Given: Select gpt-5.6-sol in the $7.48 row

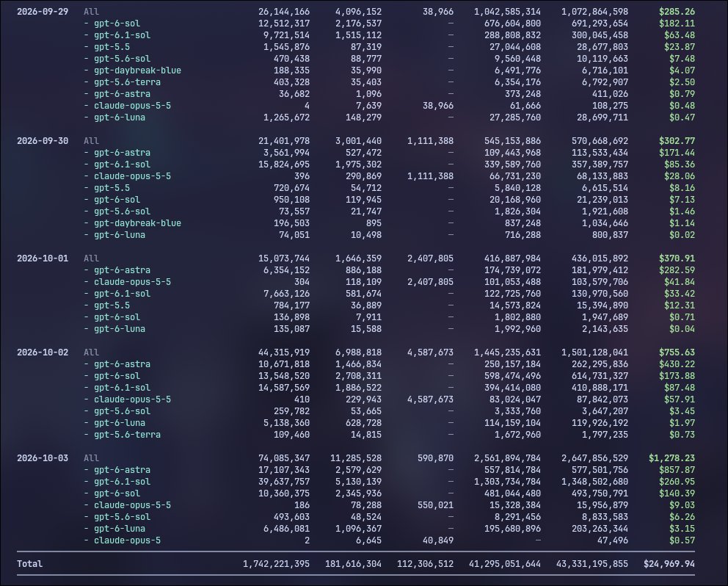Looking at the screenshot, I should point(122,59).
